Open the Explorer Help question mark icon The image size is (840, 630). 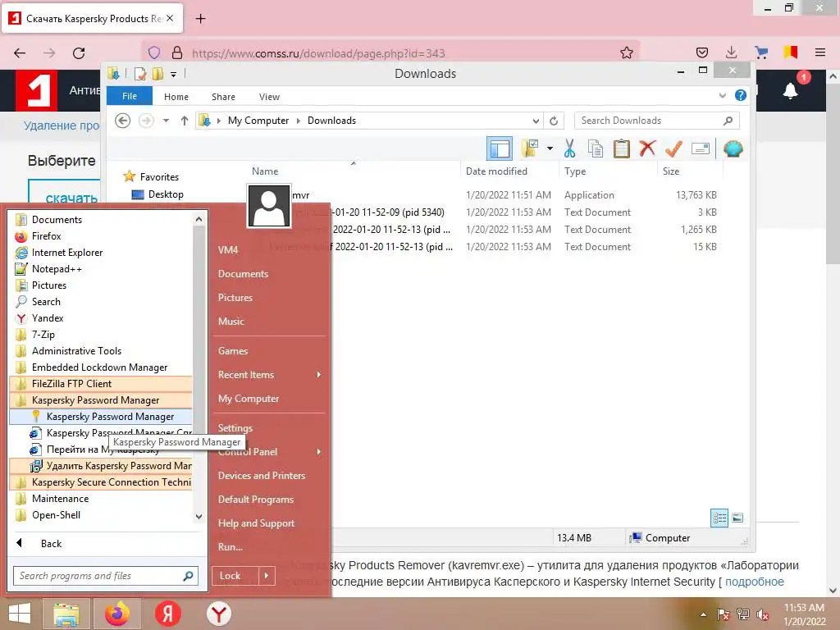(741, 95)
